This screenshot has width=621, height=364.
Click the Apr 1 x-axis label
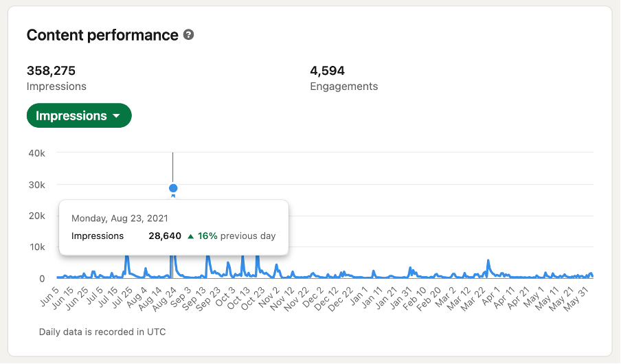point(491,297)
